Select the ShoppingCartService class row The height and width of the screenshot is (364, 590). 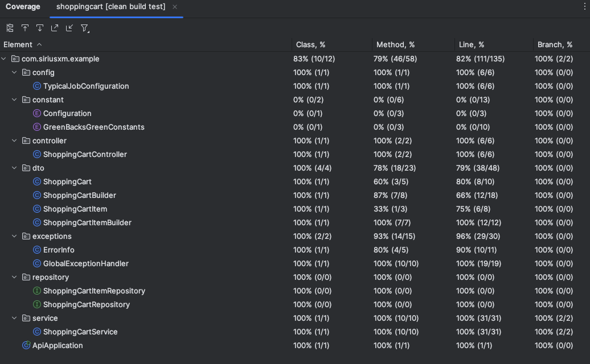click(x=80, y=332)
